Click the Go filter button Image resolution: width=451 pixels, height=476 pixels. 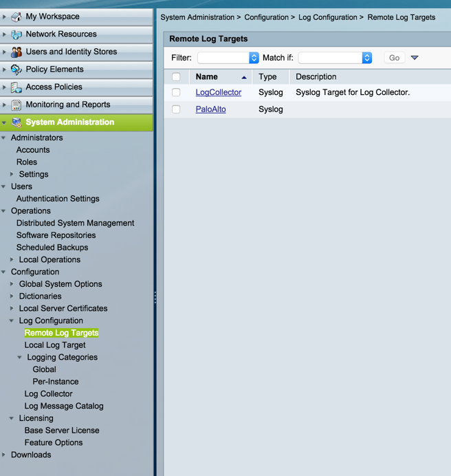tap(394, 58)
